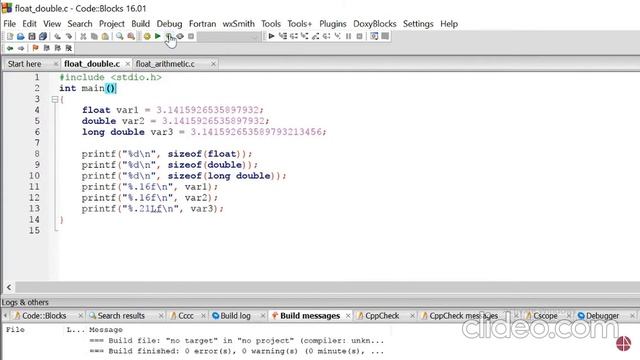Switch to the float_arithmetic.c tab
640x360 pixels.
click(165, 64)
